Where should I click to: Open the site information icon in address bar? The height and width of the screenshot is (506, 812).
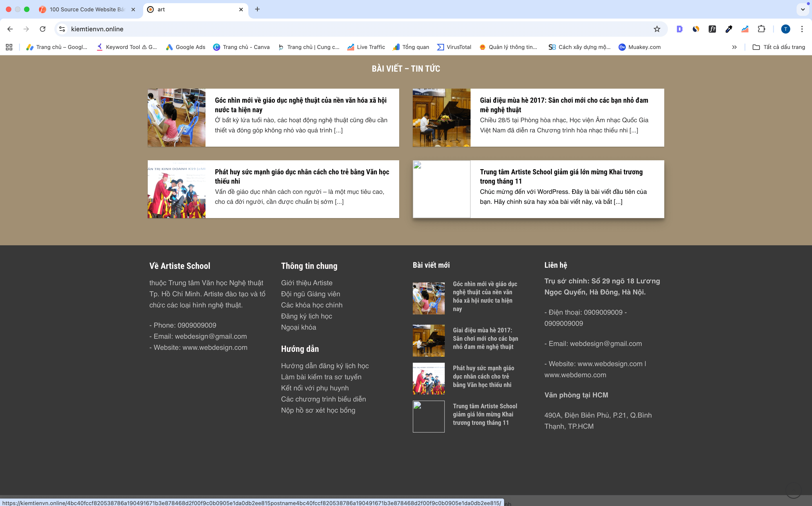click(62, 29)
